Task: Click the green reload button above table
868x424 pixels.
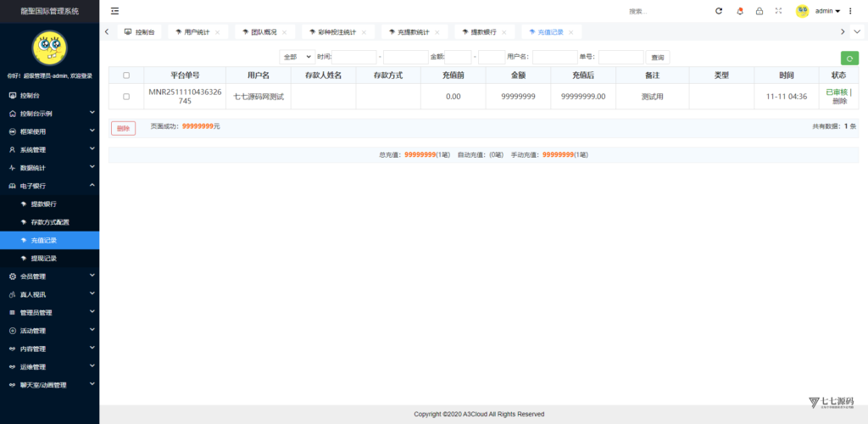Action: 849,59
